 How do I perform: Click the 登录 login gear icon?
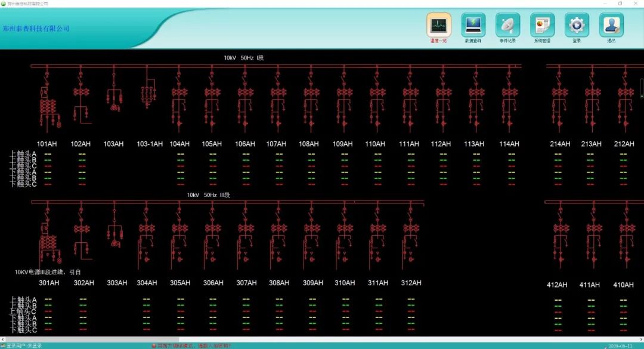pyautogui.click(x=577, y=25)
